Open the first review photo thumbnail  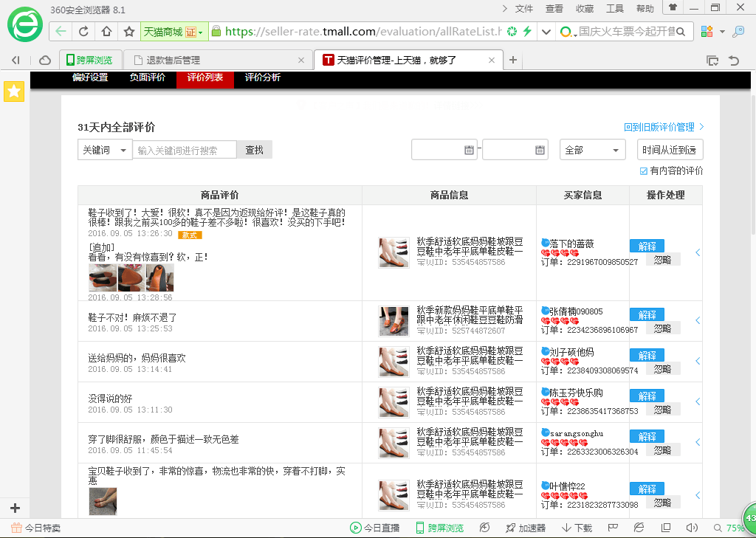pos(102,278)
